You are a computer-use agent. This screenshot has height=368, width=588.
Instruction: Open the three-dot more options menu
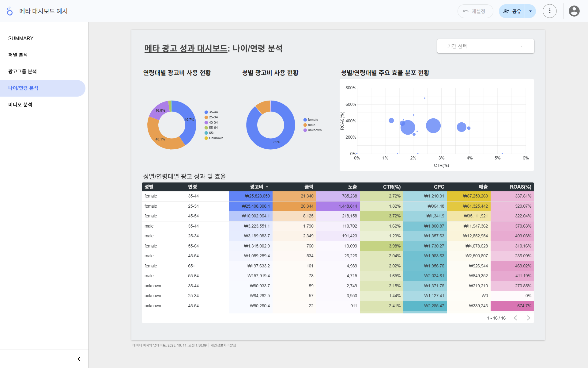549,11
